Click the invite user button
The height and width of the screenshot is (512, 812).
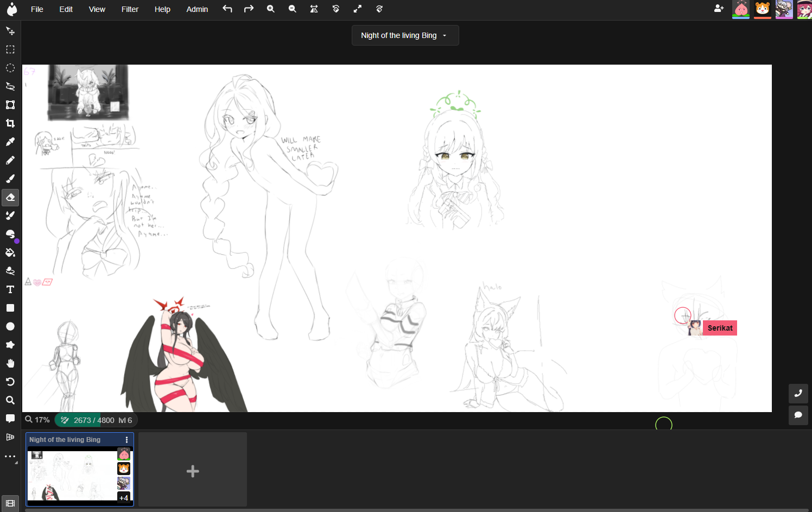tap(719, 9)
